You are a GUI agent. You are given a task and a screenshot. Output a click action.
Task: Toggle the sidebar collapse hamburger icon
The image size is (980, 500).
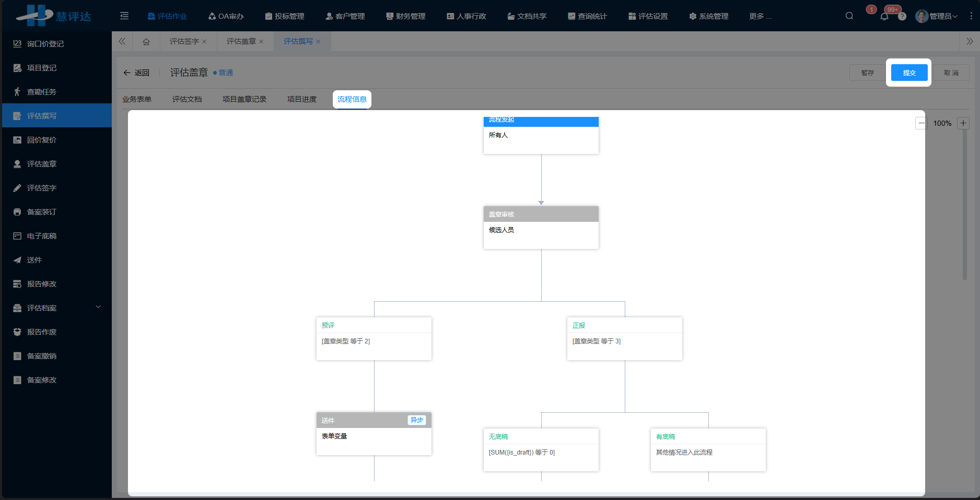[124, 16]
